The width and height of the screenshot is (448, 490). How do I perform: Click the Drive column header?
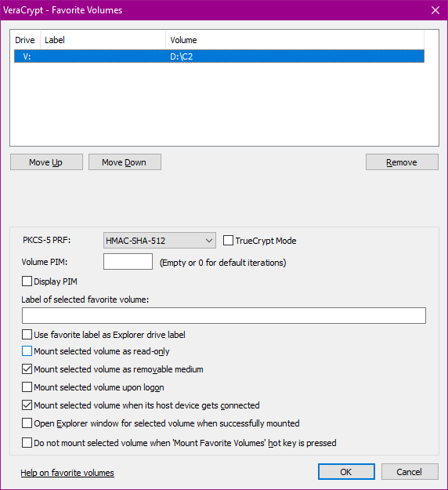[25, 40]
